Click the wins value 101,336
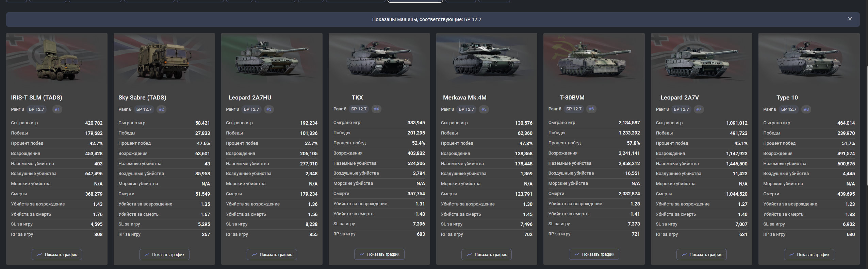The image size is (868, 269). point(309,133)
